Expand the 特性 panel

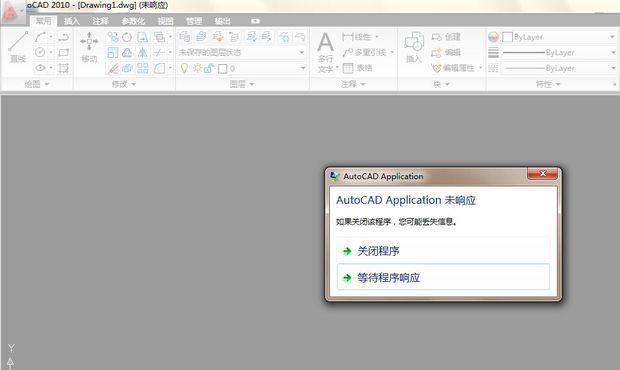click(x=548, y=84)
